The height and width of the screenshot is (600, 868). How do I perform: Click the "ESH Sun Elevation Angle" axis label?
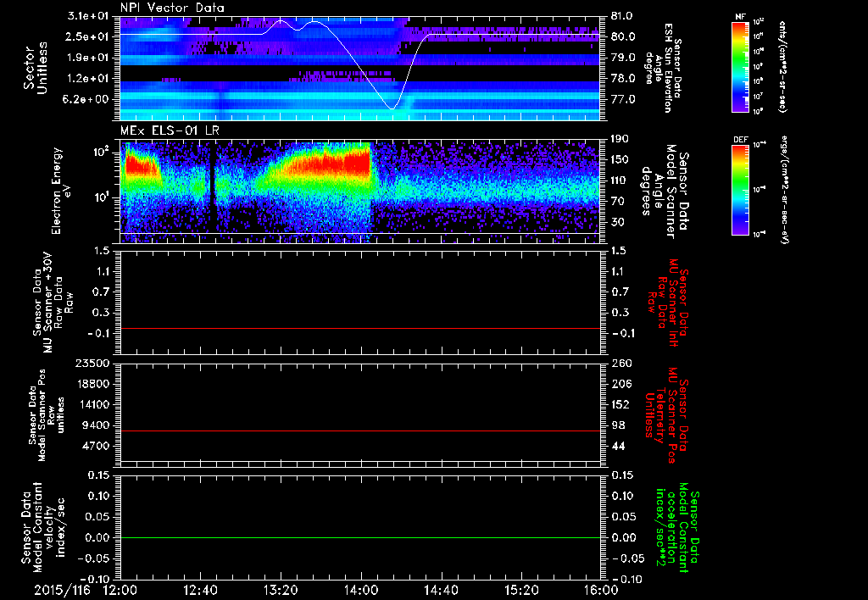(663, 68)
